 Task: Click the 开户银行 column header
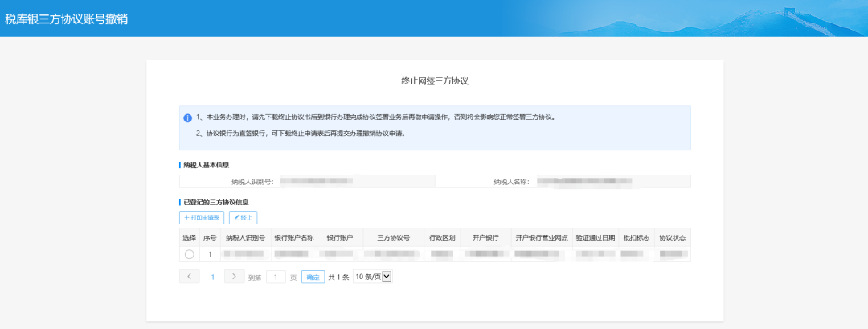coord(485,237)
